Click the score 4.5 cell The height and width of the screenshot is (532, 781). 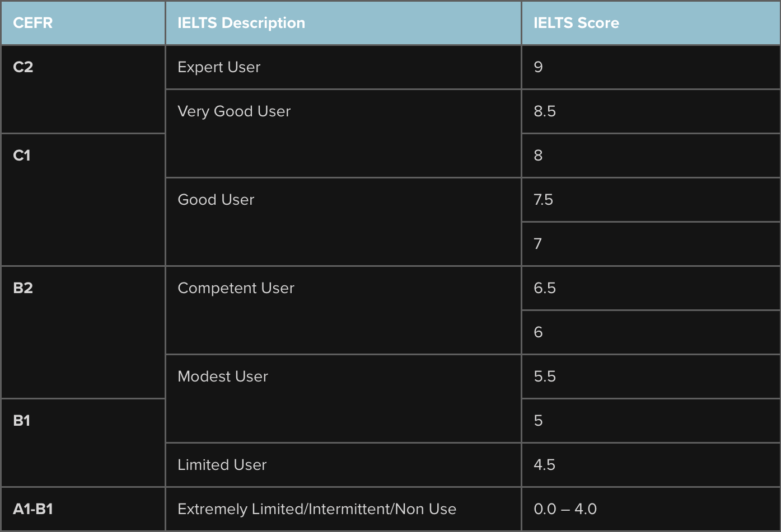tap(651, 465)
